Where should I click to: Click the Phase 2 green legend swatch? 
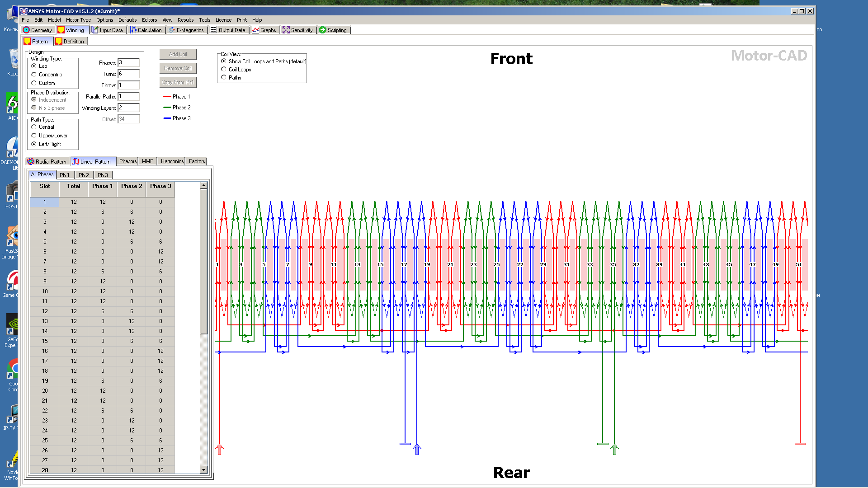(167, 108)
